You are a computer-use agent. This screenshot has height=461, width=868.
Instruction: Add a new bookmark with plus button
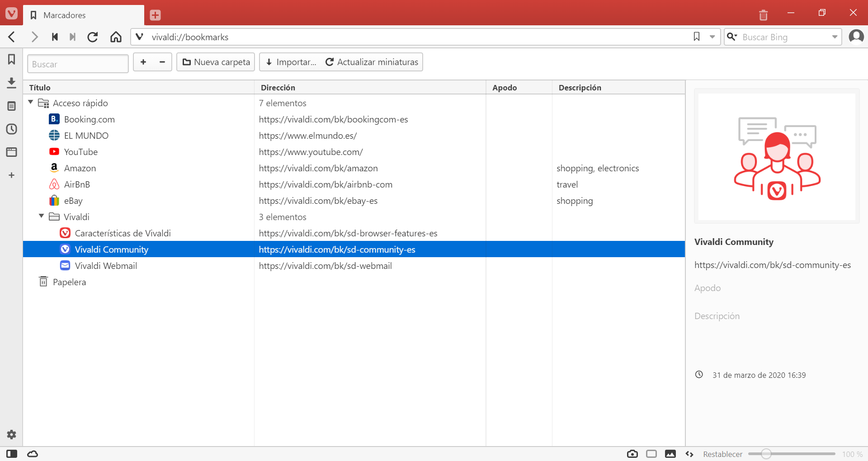click(143, 62)
